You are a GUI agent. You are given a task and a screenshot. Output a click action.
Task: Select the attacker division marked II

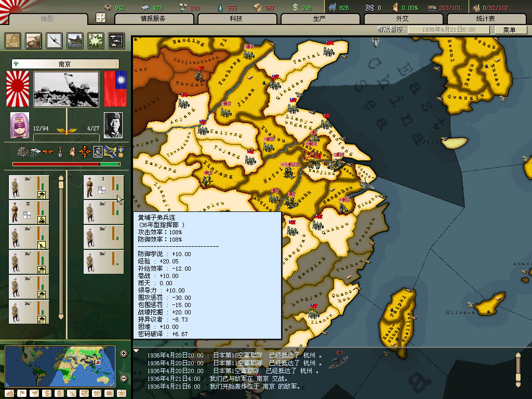coord(29,212)
